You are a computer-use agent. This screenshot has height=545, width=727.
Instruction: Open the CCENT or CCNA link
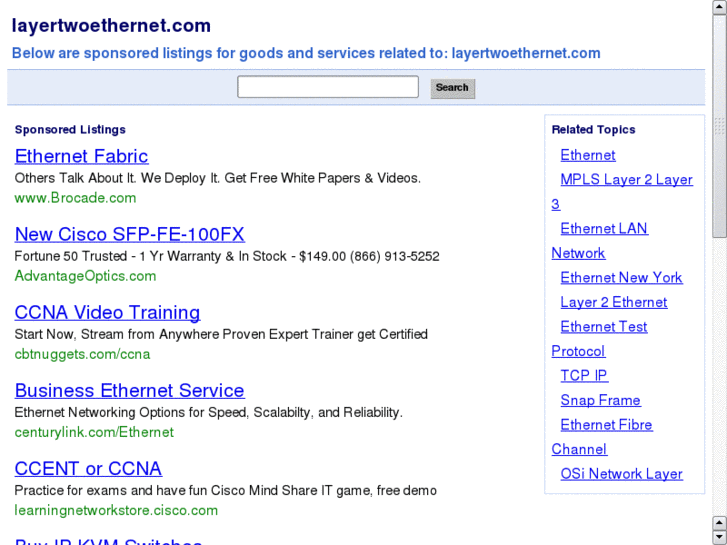[88, 468]
